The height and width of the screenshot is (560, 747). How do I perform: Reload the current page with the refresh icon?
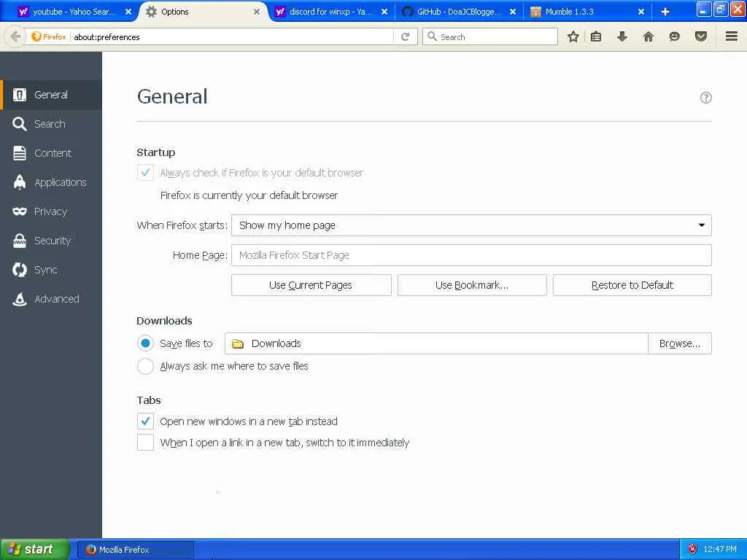406,36
